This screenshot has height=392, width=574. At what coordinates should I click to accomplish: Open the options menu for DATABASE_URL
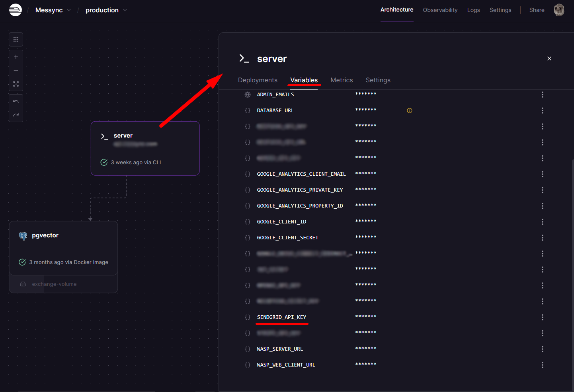[x=543, y=111]
